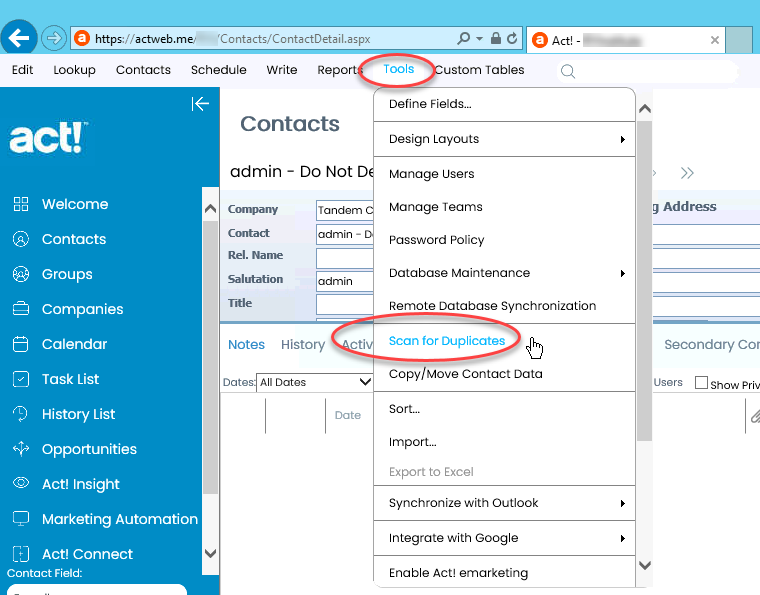Select Scan for Duplicates from Tools menu

[x=447, y=341]
